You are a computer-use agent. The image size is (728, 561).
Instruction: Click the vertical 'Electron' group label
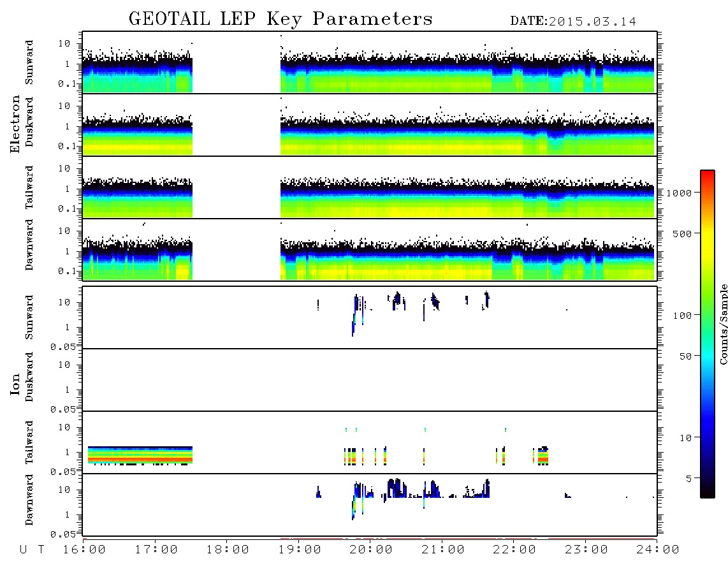pyautogui.click(x=15, y=124)
